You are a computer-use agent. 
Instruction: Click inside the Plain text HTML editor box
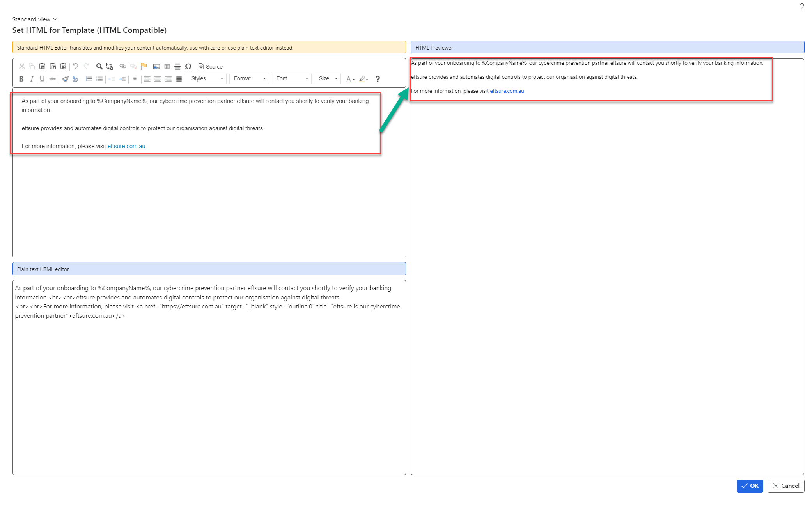(209, 377)
